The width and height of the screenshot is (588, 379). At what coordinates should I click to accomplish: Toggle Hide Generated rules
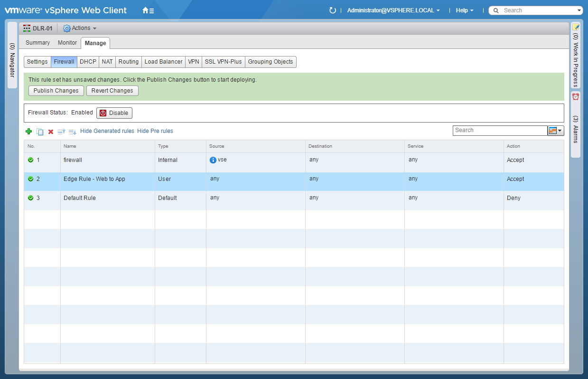click(107, 131)
